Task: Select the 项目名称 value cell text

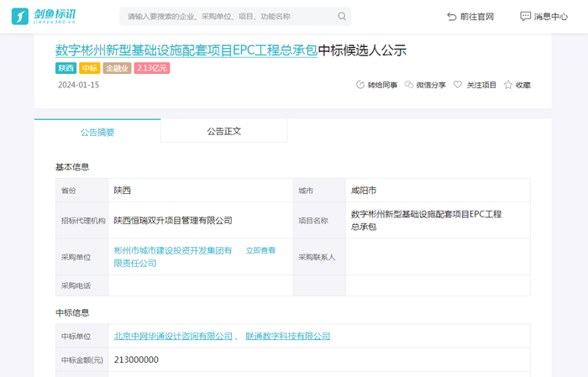Action: tap(426, 220)
